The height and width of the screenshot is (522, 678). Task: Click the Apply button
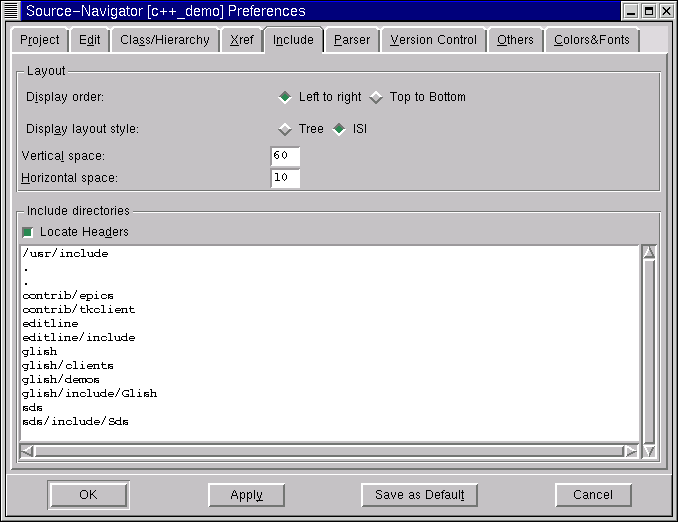pos(246,495)
